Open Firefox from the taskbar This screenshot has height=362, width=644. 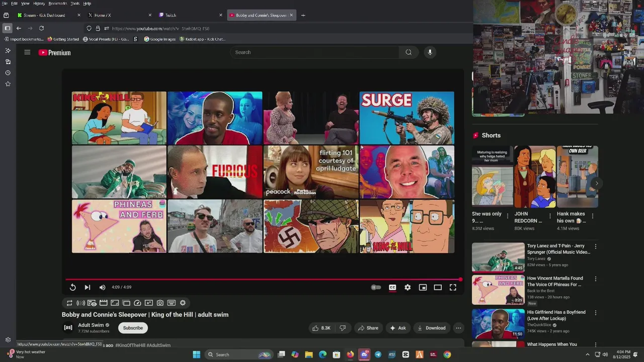[350, 354]
